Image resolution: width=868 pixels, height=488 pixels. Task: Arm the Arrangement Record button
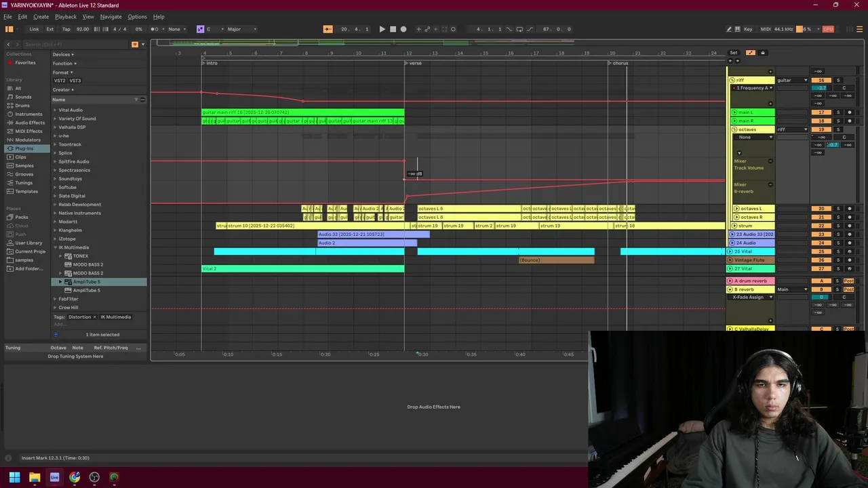[x=403, y=29]
